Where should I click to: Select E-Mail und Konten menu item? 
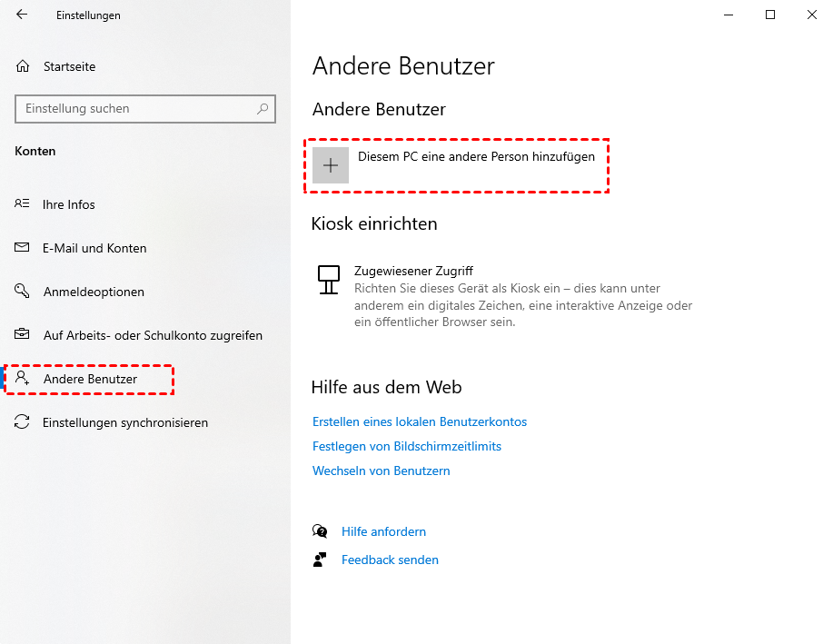(94, 248)
